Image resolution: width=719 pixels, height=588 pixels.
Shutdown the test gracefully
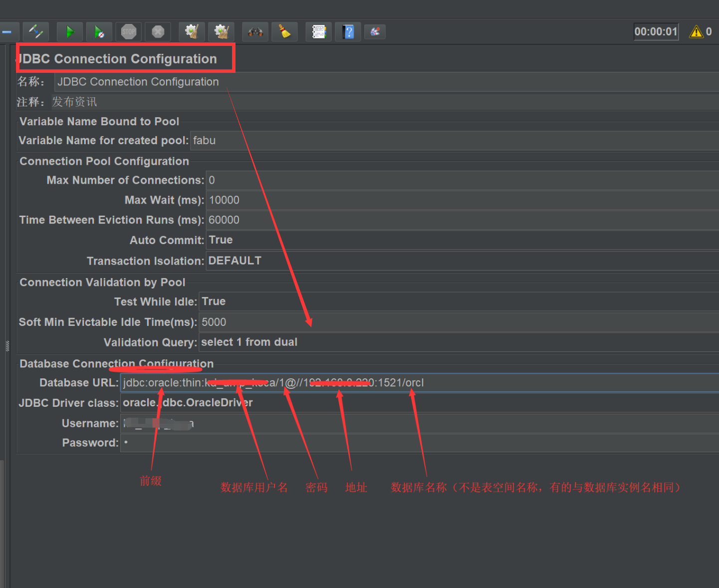tap(158, 31)
